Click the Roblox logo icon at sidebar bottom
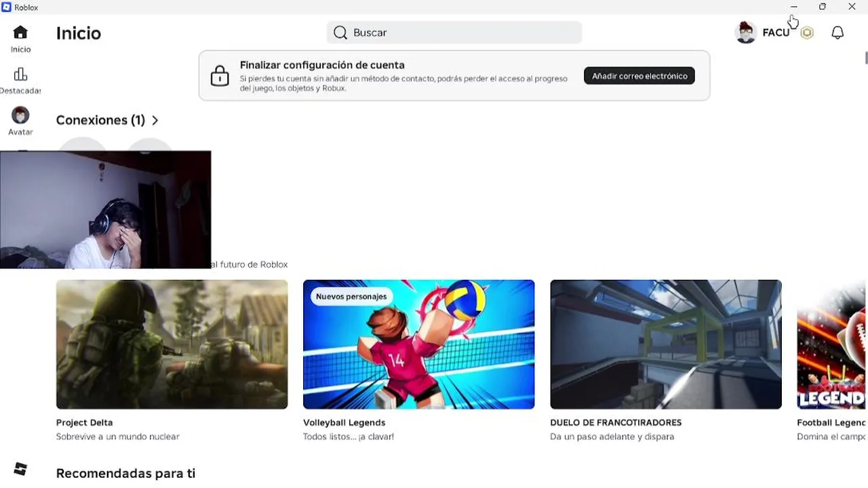868x488 pixels. (x=20, y=469)
